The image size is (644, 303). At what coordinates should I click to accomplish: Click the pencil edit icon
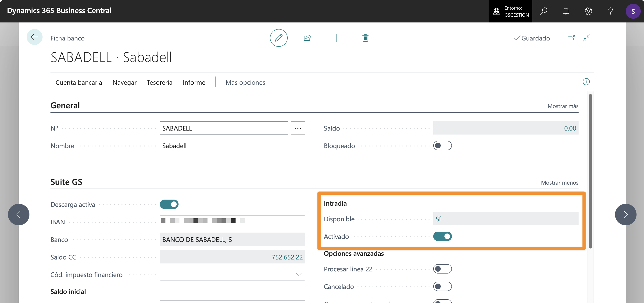[279, 38]
